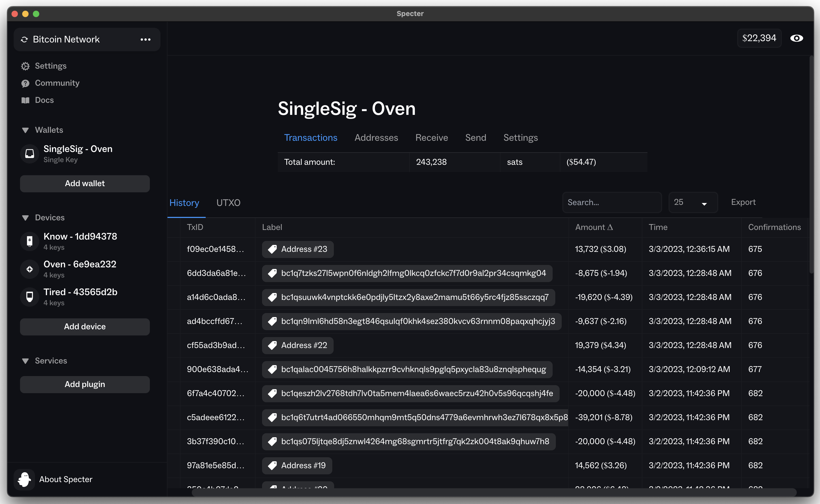Image resolution: width=820 pixels, height=504 pixels.
Task: Click the Add plugin button
Action: (x=85, y=384)
